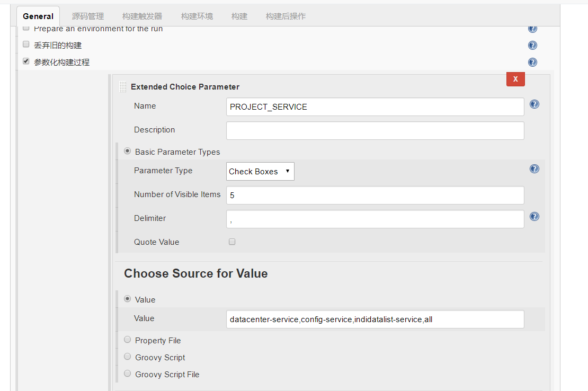The width and height of the screenshot is (588, 391).
Task: Click help icon beside Delimiter field
Action: pos(534,217)
